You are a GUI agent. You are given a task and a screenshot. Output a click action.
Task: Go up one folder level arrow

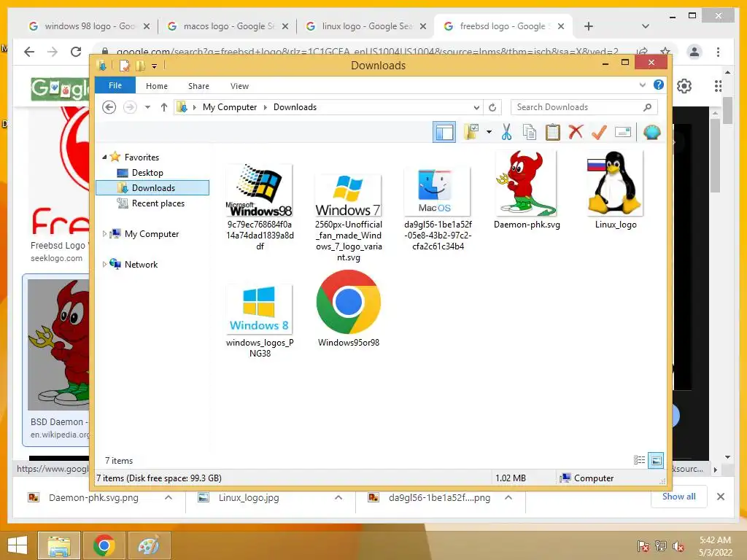coord(164,107)
